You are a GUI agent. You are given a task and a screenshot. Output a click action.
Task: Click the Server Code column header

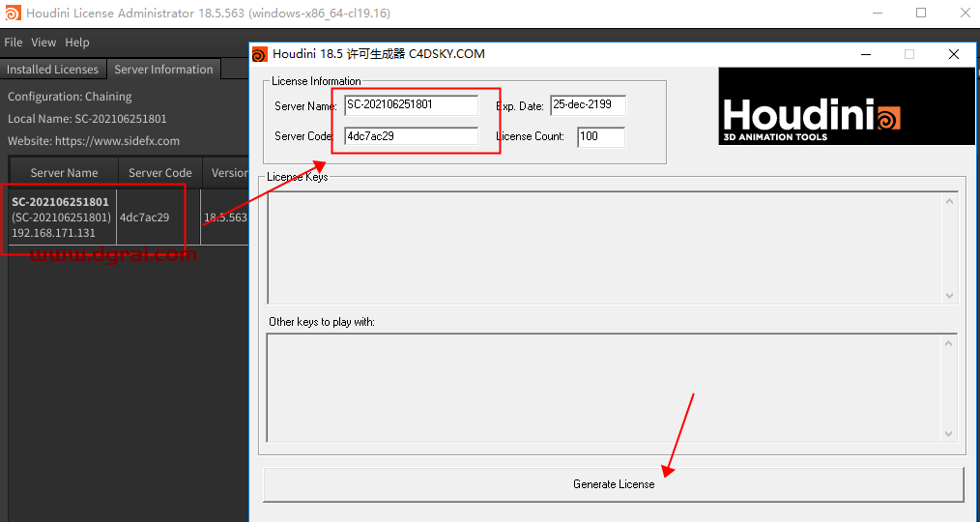pyautogui.click(x=160, y=173)
